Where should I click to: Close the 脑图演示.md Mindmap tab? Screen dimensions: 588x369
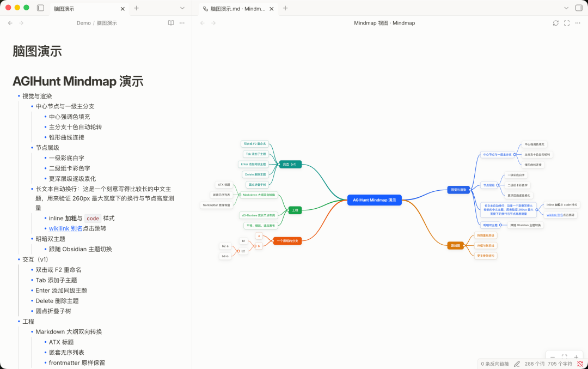[x=272, y=9]
